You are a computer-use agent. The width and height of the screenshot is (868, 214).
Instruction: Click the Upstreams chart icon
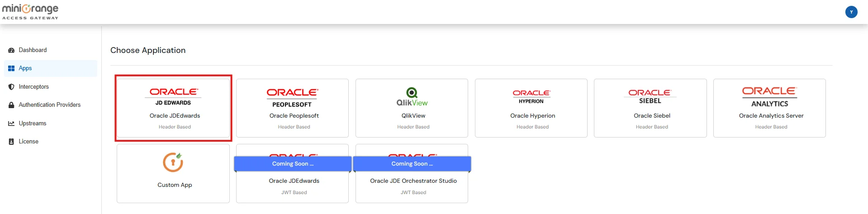tap(11, 124)
